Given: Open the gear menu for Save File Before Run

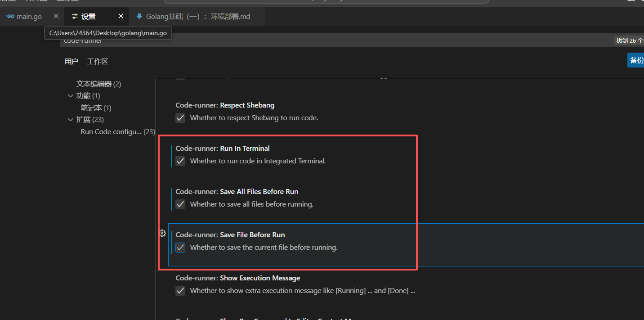Looking at the screenshot, I should [163, 234].
